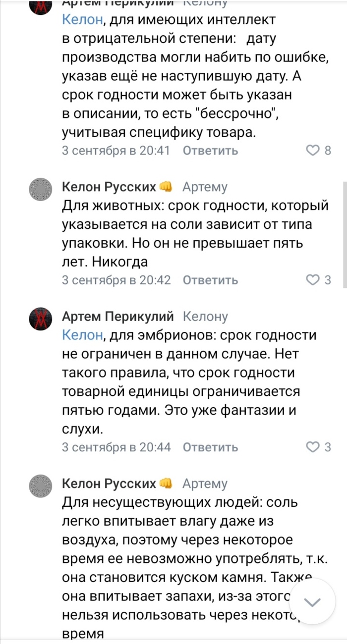Image resolution: width=347 pixels, height=644 pixels.
Task: Tap the heart on the 20:44 comment
Action: pos(313,447)
